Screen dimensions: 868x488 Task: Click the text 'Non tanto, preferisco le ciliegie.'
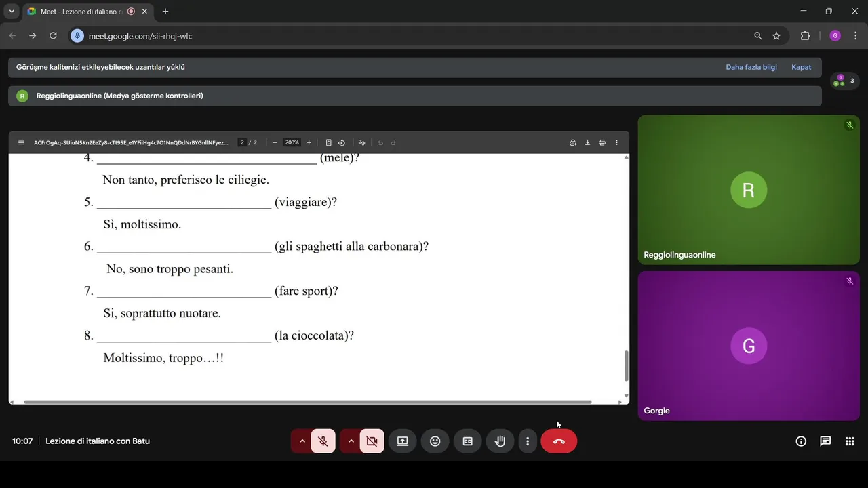coord(186,180)
